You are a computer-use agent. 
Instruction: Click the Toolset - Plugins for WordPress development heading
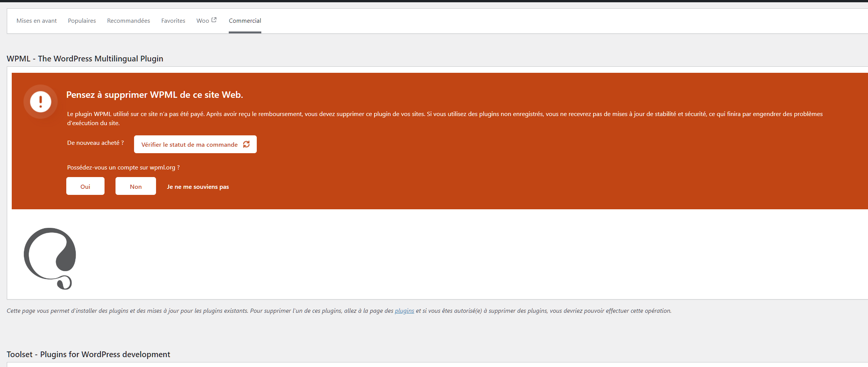point(88,354)
